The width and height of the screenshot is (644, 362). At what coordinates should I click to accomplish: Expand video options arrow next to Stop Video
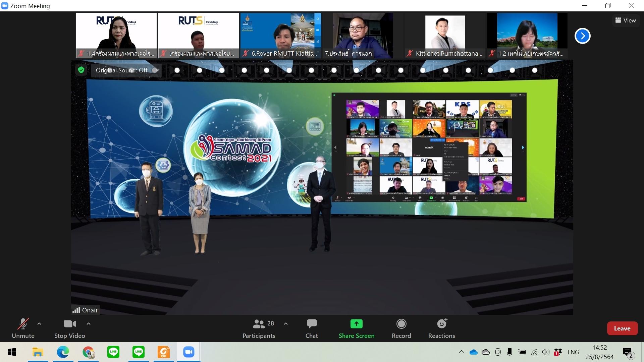tap(89, 324)
